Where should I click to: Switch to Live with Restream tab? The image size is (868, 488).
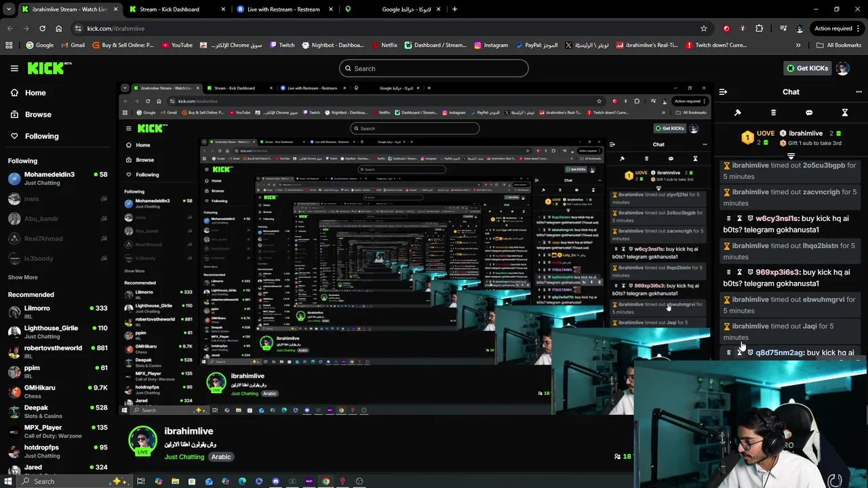coord(285,9)
